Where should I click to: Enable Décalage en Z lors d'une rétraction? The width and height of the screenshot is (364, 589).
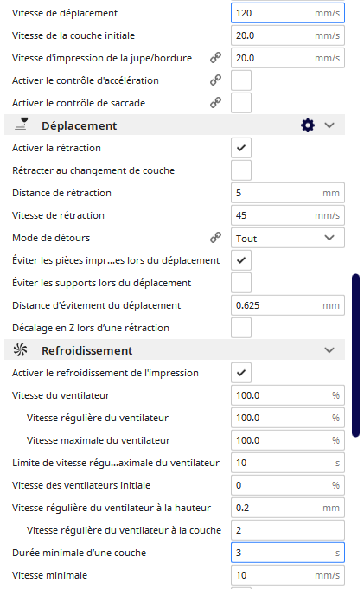[x=241, y=328]
